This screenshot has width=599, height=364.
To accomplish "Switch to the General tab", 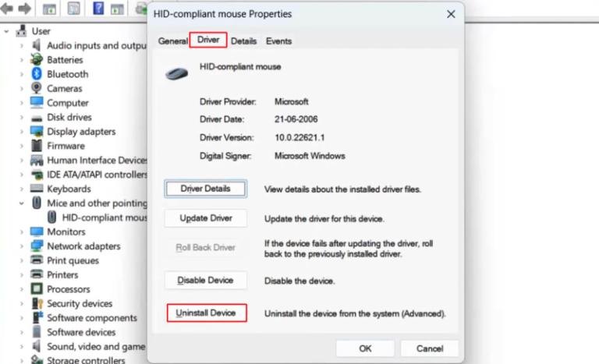I will pos(172,41).
